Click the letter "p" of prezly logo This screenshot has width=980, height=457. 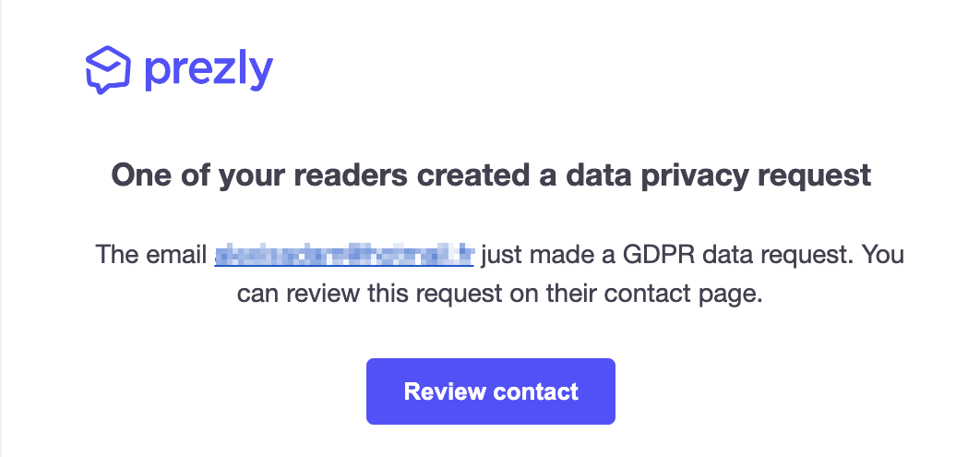155,74
